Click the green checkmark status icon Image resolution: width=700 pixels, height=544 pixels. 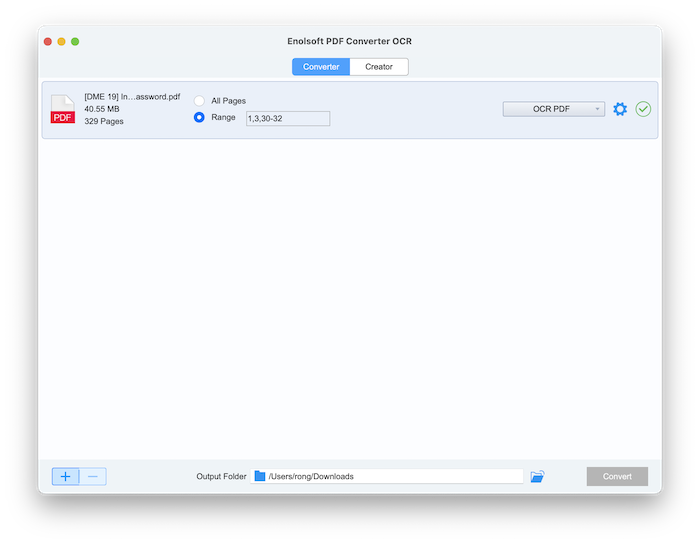pyautogui.click(x=643, y=109)
